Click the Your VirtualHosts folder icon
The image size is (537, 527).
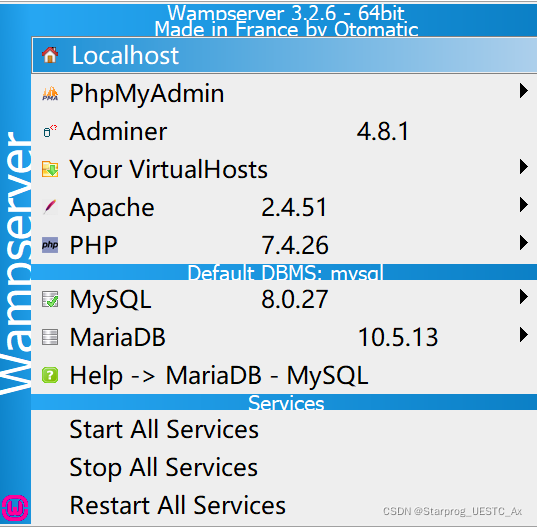(50, 169)
